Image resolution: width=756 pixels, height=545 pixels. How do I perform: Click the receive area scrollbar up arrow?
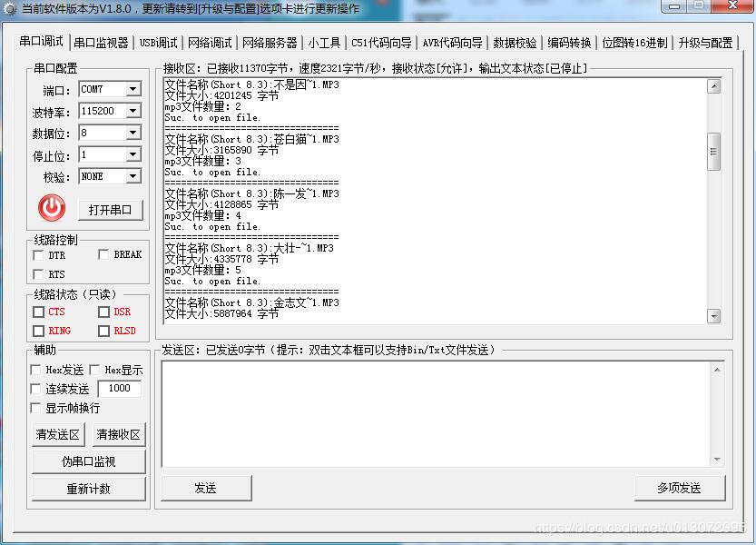(714, 86)
